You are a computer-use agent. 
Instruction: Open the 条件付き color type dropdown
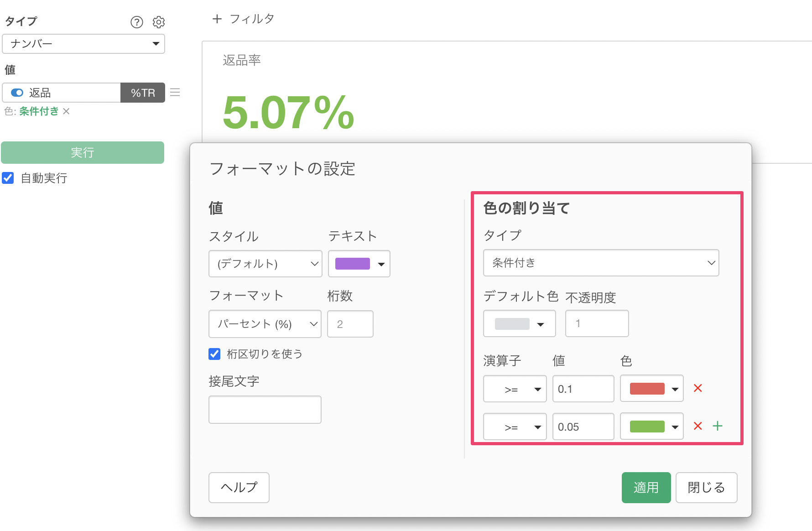click(601, 263)
